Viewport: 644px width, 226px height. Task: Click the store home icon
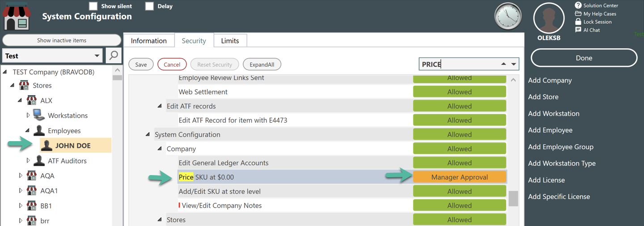(x=17, y=16)
